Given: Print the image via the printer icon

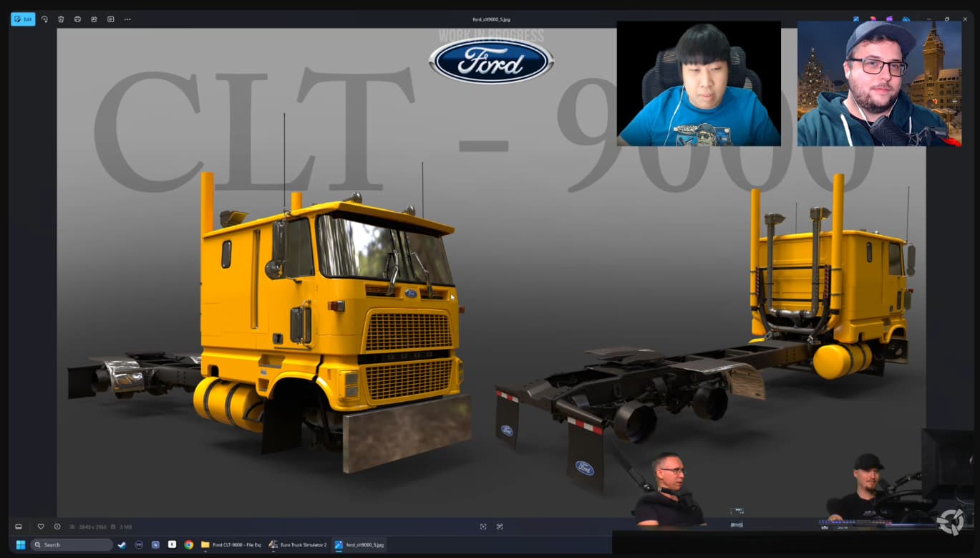Looking at the screenshot, I should 77,19.
